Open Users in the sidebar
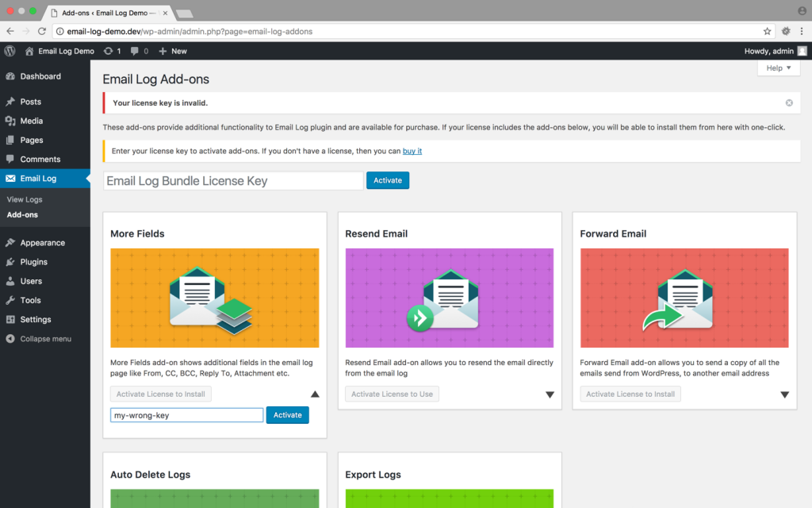Viewport: 812px width, 508px height. click(x=31, y=281)
